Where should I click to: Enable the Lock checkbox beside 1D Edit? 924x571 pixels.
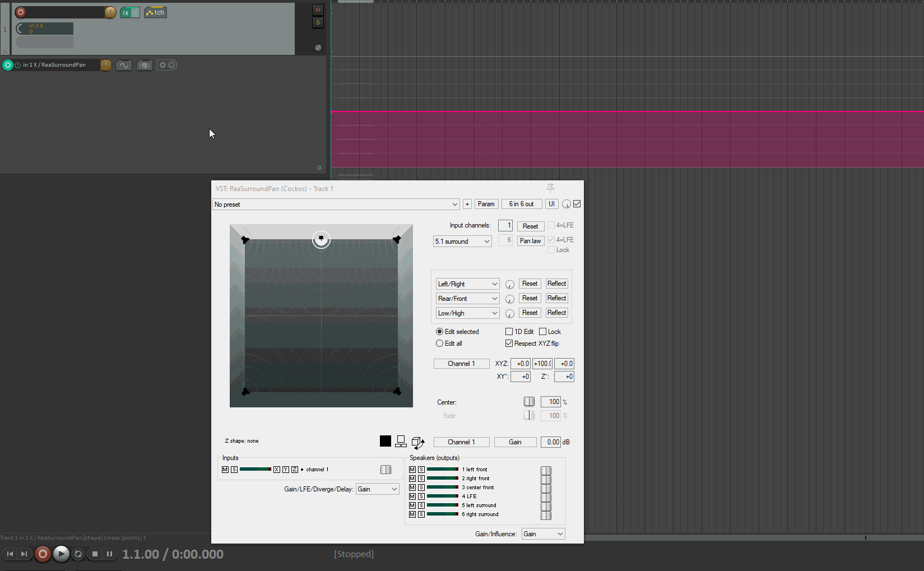point(542,332)
